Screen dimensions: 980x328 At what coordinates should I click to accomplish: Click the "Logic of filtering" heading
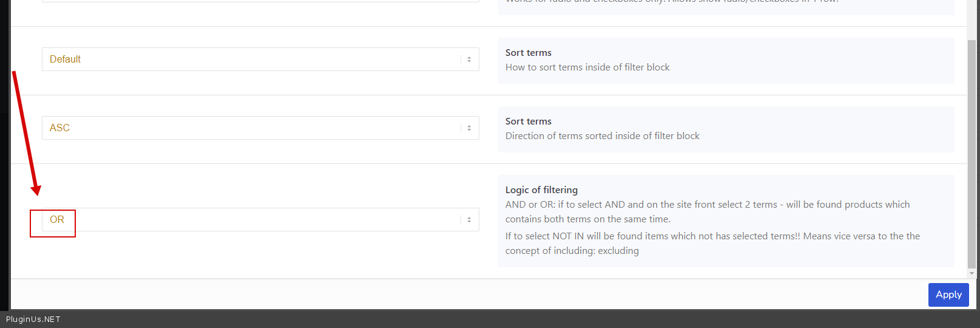coord(541,190)
